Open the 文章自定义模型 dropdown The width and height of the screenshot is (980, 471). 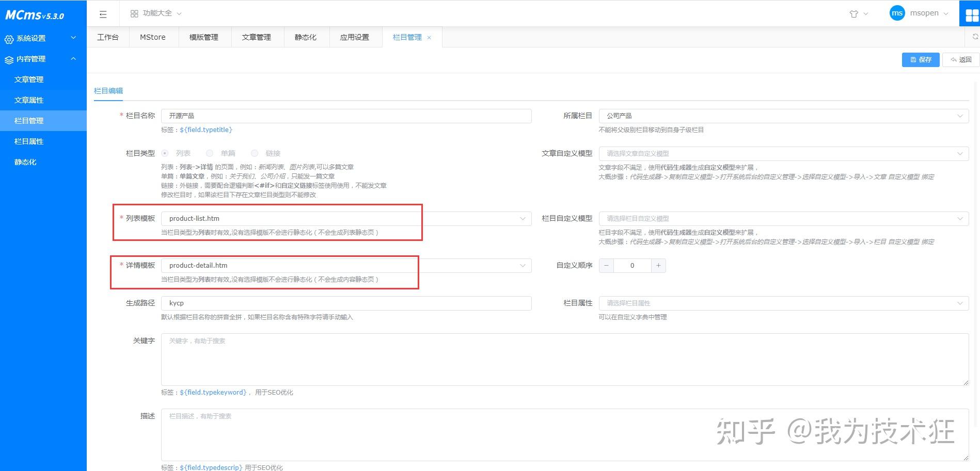point(784,154)
